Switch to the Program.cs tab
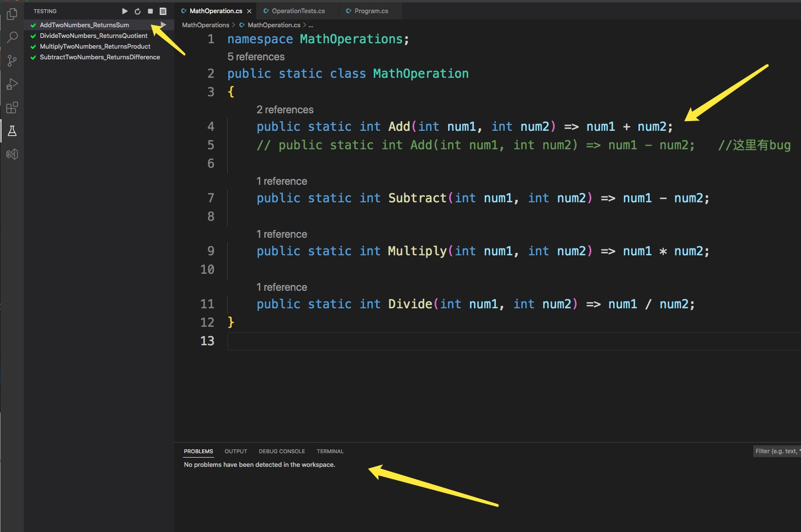 (x=370, y=11)
